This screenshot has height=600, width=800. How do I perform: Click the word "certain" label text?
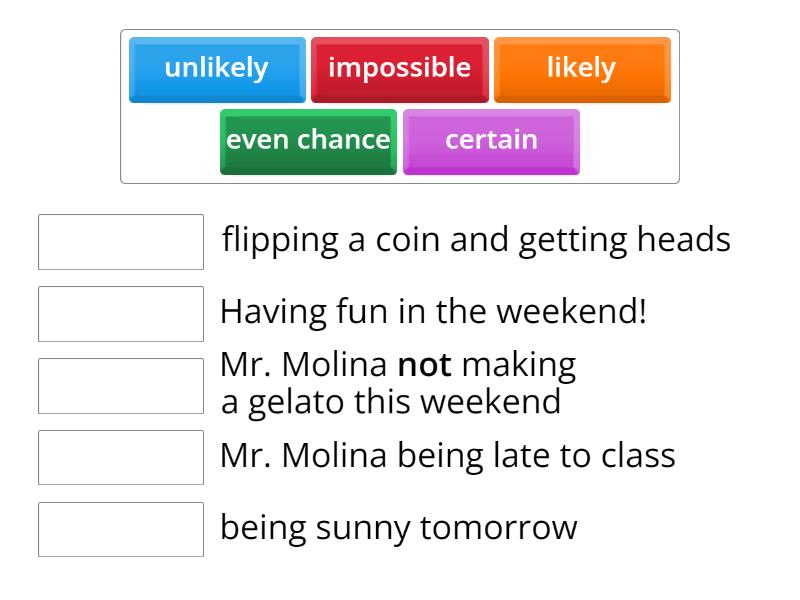pos(491,140)
